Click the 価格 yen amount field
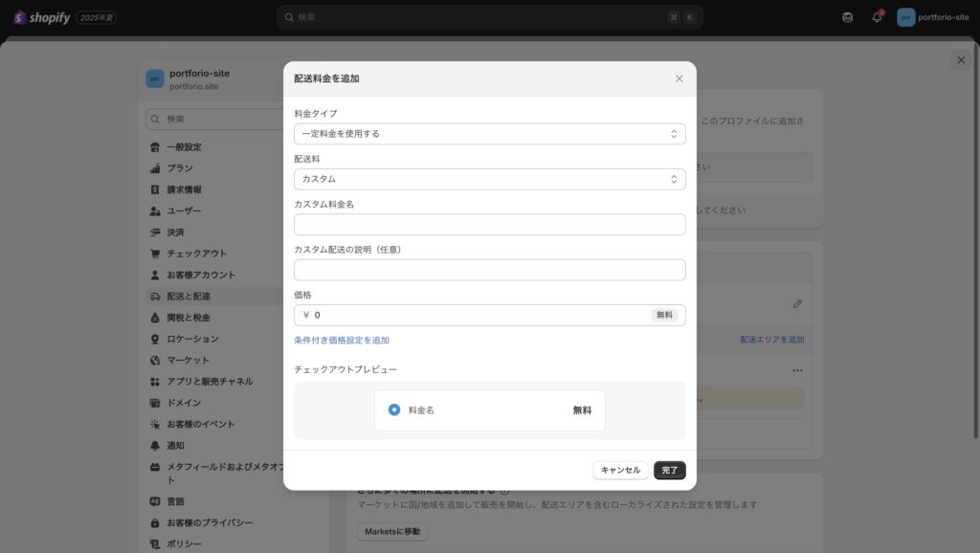This screenshot has height=553, width=980. 479,315
